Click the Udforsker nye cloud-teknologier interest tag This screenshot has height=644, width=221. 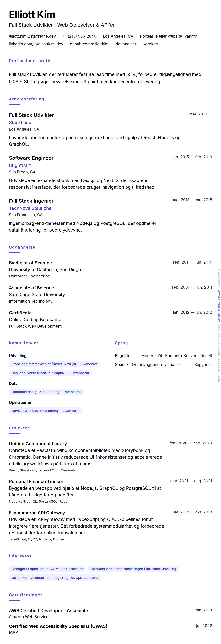click(55, 578)
